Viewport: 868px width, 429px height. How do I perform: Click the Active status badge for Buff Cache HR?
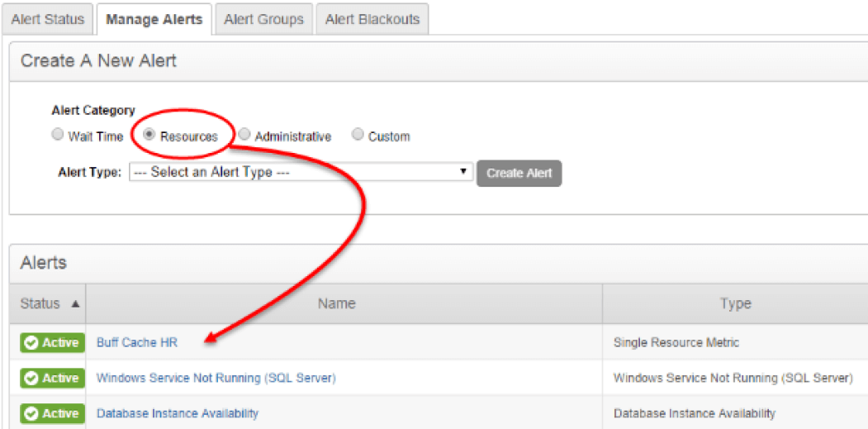pyautogui.click(x=53, y=342)
